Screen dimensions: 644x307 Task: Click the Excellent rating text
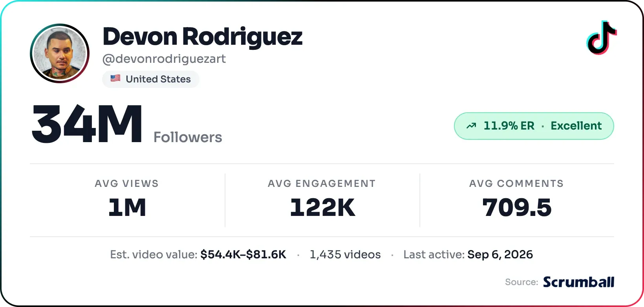tap(576, 126)
